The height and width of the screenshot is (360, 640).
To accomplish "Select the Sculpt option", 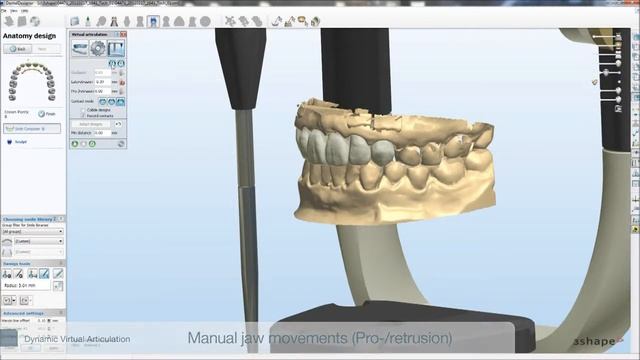I will [x=18, y=142].
